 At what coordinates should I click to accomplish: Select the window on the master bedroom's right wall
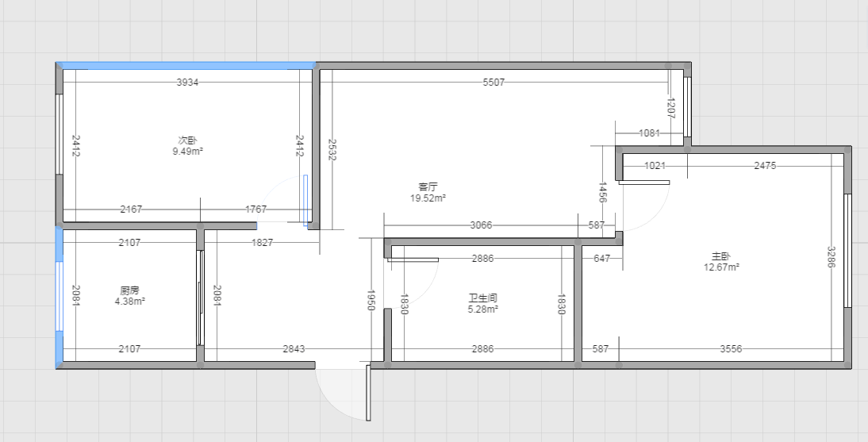pyautogui.click(x=847, y=250)
